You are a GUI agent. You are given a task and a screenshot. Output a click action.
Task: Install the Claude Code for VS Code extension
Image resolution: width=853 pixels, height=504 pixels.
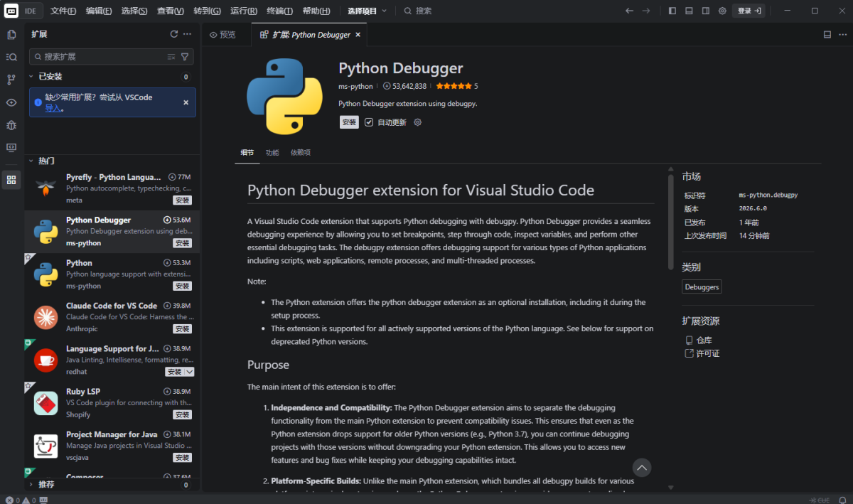(x=183, y=329)
